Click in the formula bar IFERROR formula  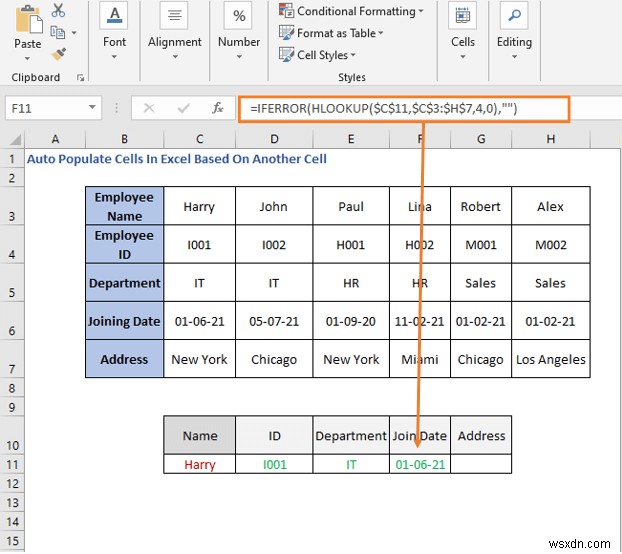404,108
